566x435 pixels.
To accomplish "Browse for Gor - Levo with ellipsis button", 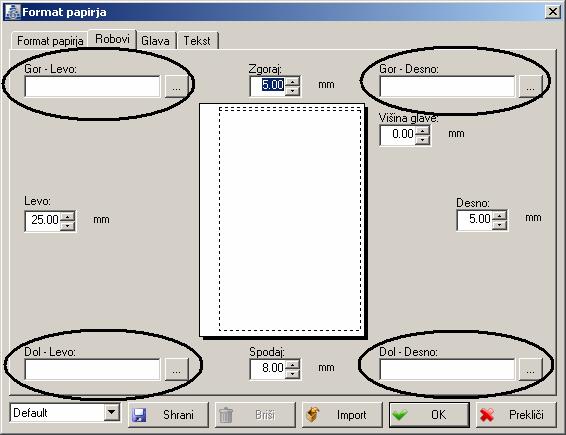I will (176, 86).
